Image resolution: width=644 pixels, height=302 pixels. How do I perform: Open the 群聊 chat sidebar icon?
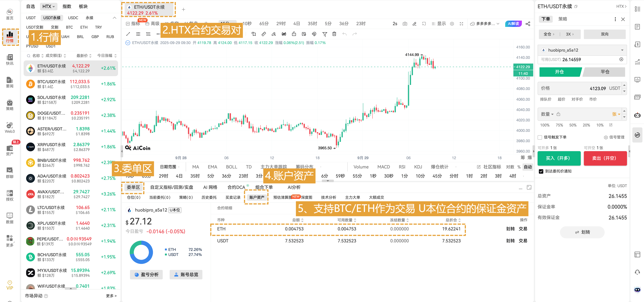pyautogui.click(x=9, y=173)
